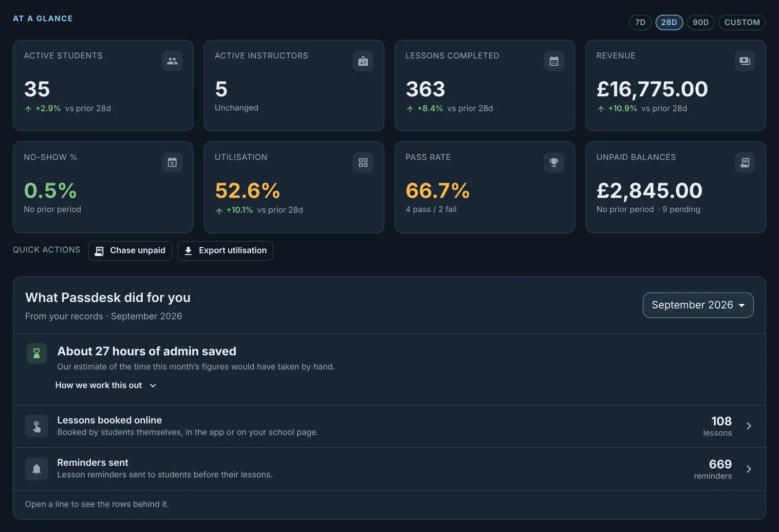This screenshot has width=779, height=532.
Task: Click the 52.6% utilisation value
Action: pos(247,190)
